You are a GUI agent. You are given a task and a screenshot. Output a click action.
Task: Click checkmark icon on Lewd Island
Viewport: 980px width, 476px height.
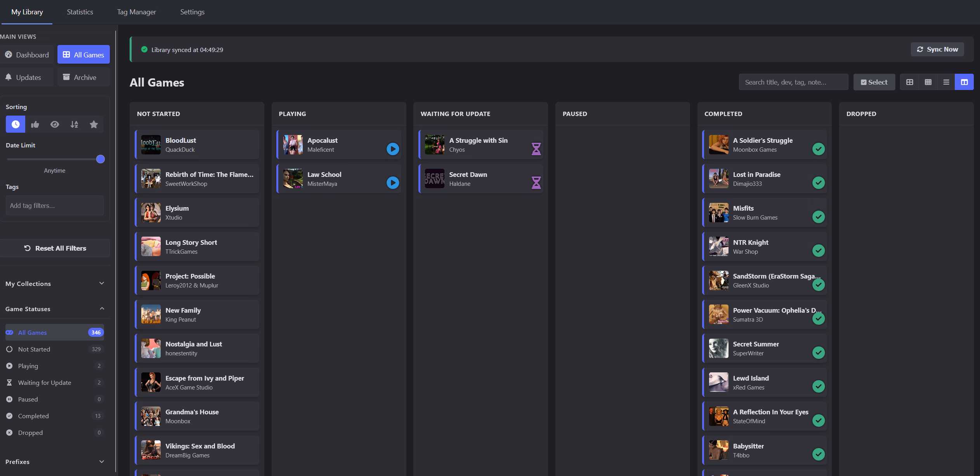[x=819, y=386]
